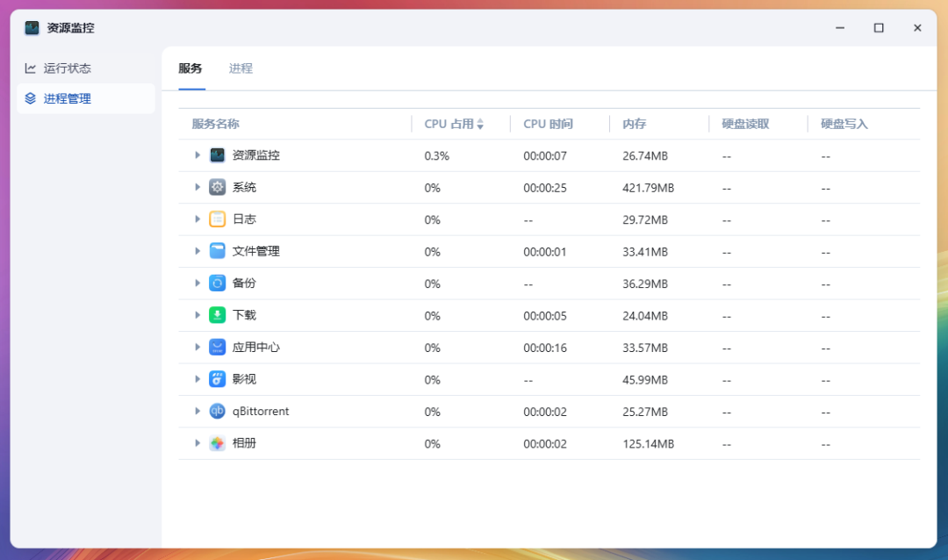Click the 影视 service icon
Viewport: 948px width, 560px height.
217,379
